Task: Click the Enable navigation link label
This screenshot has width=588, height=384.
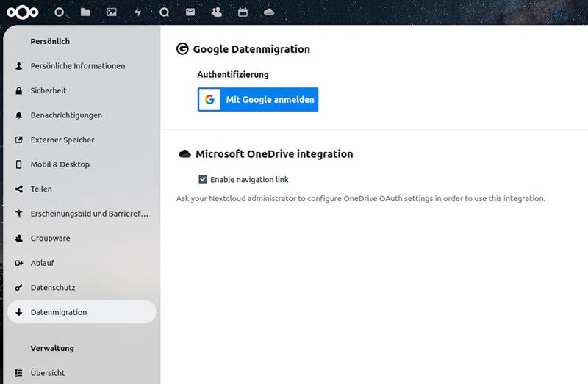Action: pyautogui.click(x=249, y=179)
